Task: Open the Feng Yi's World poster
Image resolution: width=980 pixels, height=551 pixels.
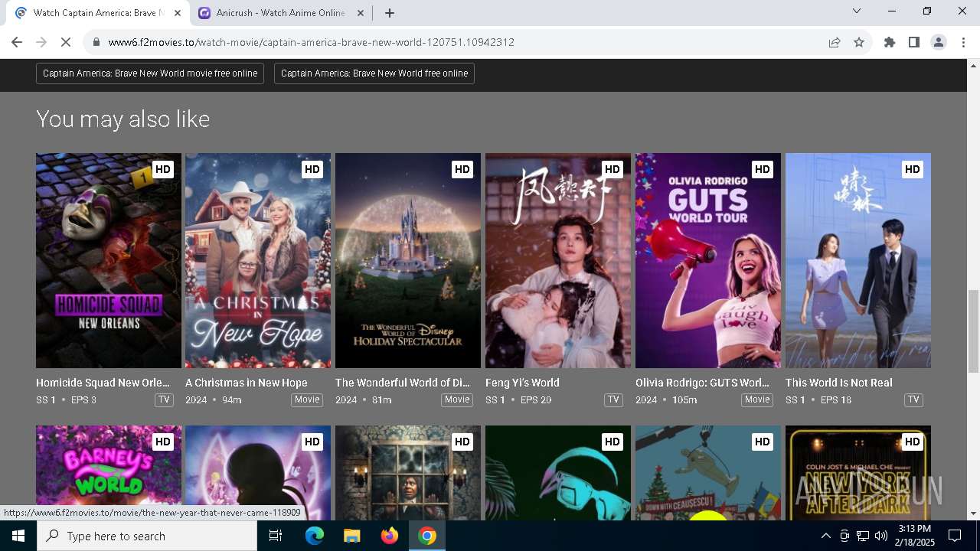Action: 558,260
